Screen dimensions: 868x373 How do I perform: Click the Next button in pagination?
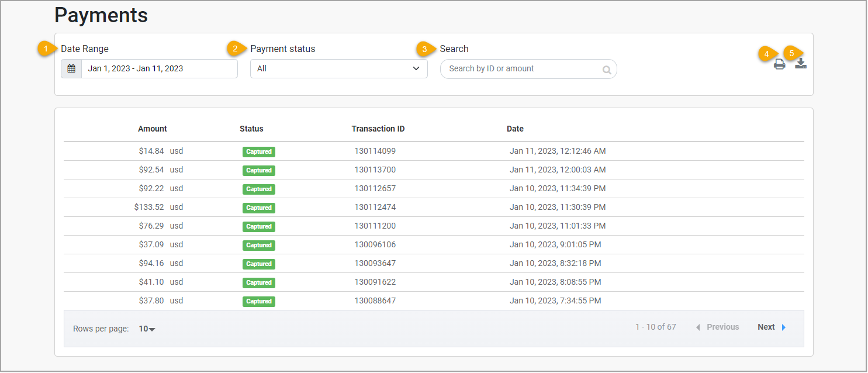point(766,327)
